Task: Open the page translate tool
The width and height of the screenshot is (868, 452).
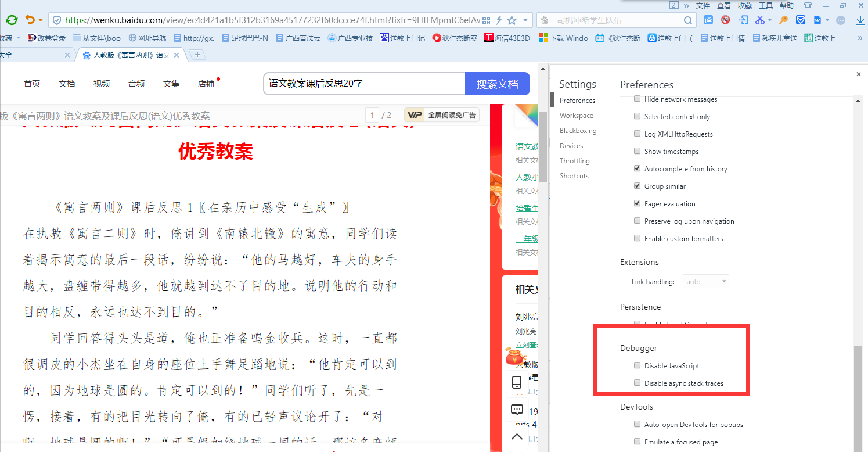Action: click(708, 20)
